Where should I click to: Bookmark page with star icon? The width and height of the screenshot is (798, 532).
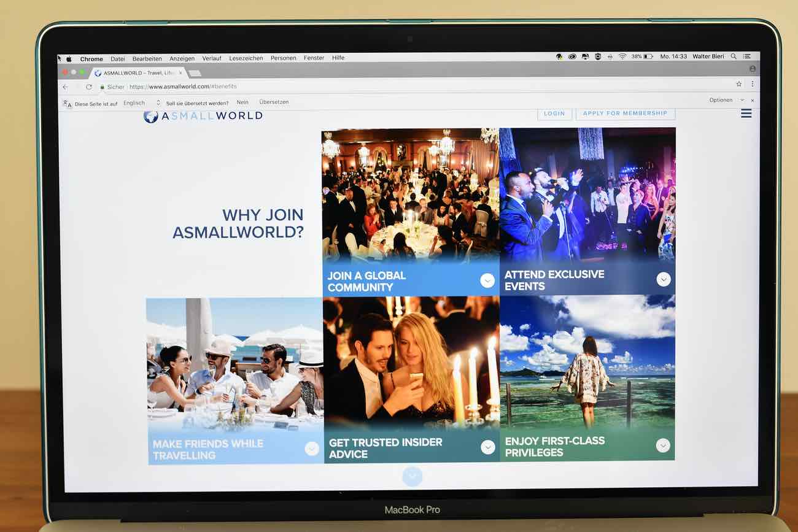point(738,84)
